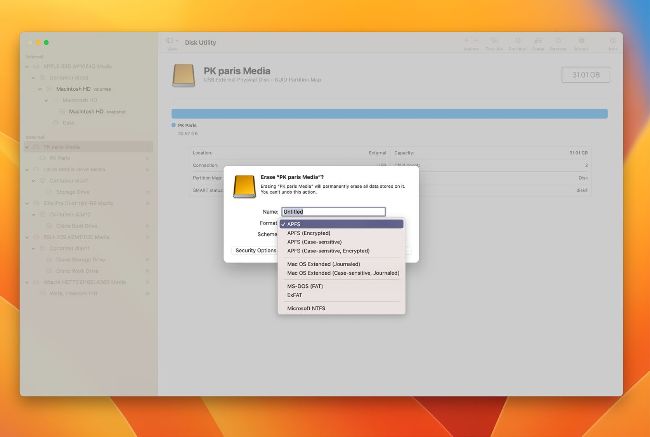Open Security Options in erase dialog
Viewport: 650px width, 437px height.
click(256, 251)
